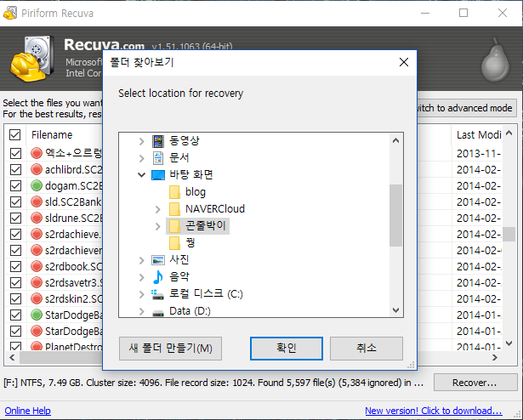Cancel with the 취소 button

(x=367, y=349)
